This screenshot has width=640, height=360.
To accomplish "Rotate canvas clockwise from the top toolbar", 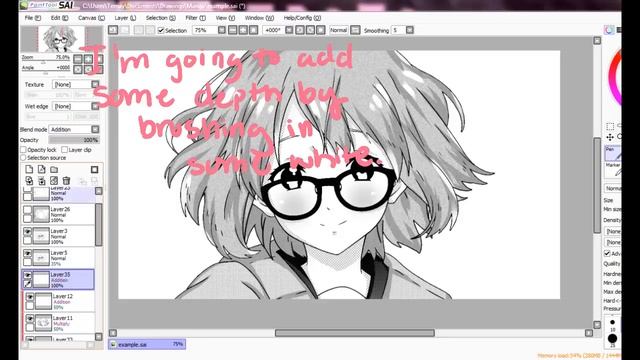I will tap(310, 30).
